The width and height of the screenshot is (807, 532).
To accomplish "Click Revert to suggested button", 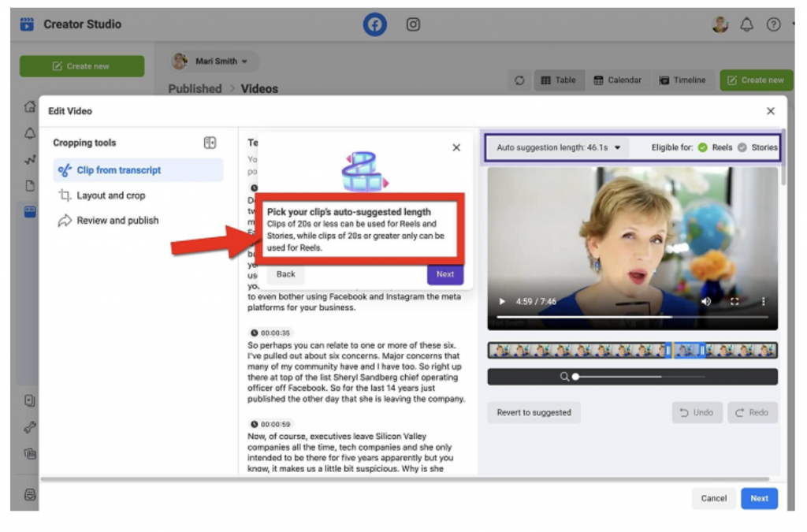I will [x=534, y=413].
